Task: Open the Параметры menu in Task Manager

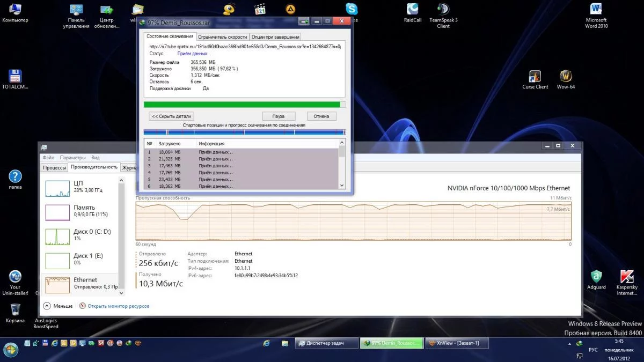Action: pos(72,158)
